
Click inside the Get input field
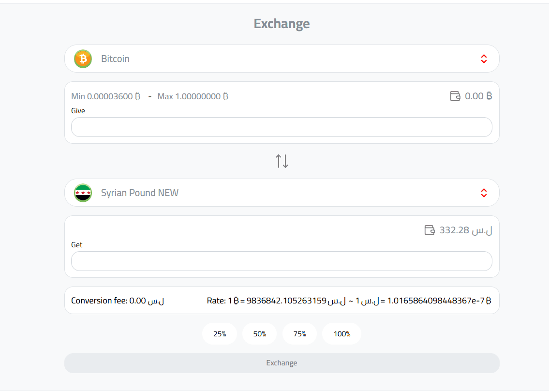pos(282,261)
